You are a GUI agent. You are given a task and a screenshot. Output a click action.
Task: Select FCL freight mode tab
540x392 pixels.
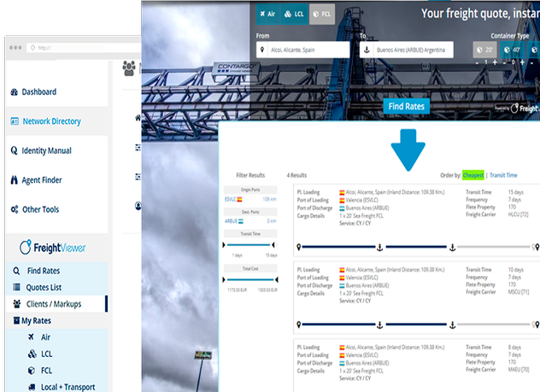click(x=321, y=15)
